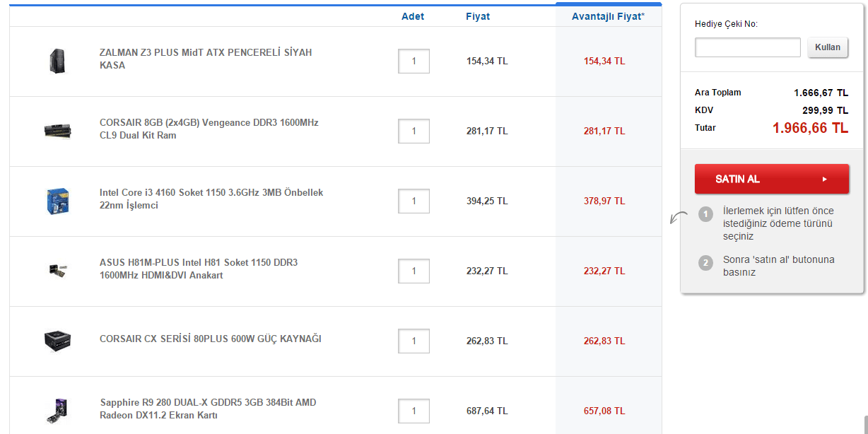Select the 378,97 TL discounted price
This screenshot has height=434, width=868.
click(604, 201)
